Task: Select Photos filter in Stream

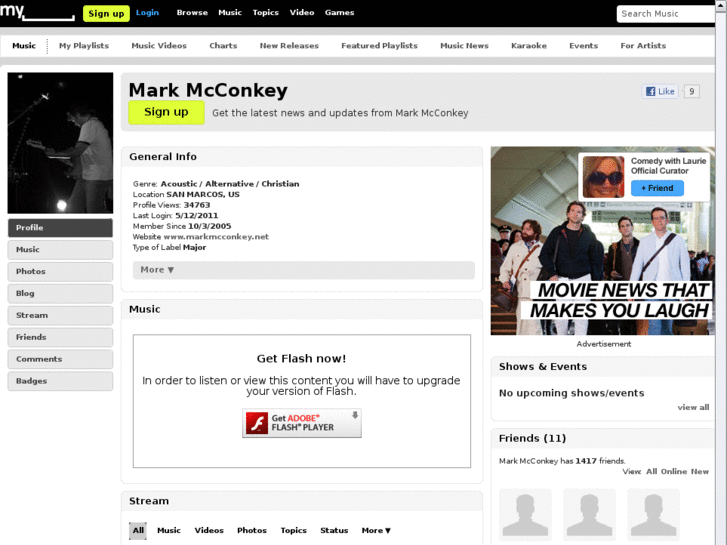Action: point(252,530)
